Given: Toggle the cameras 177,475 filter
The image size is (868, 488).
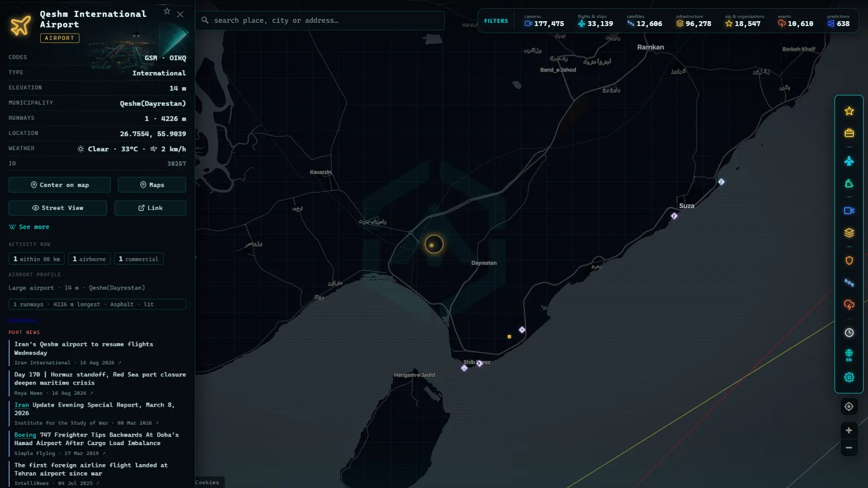Looking at the screenshot, I should [544, 21].
